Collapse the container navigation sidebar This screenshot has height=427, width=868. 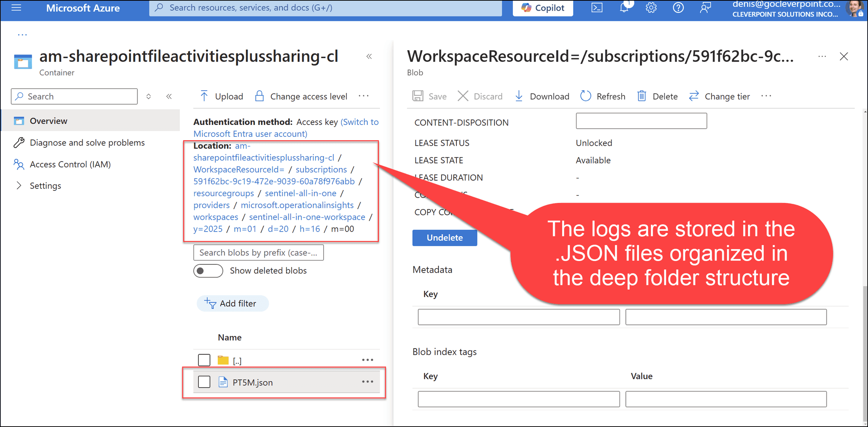[169, 96]
